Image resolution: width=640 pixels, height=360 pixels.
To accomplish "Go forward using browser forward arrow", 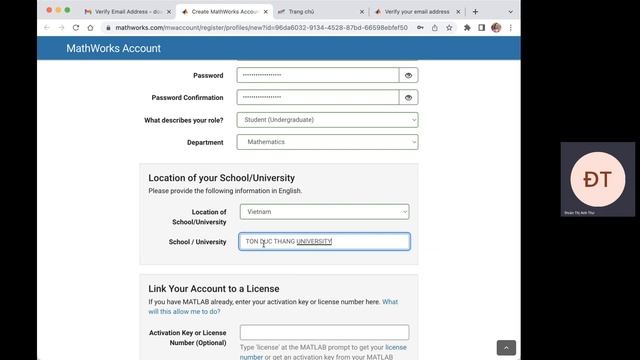I will [x=61, y=28].
